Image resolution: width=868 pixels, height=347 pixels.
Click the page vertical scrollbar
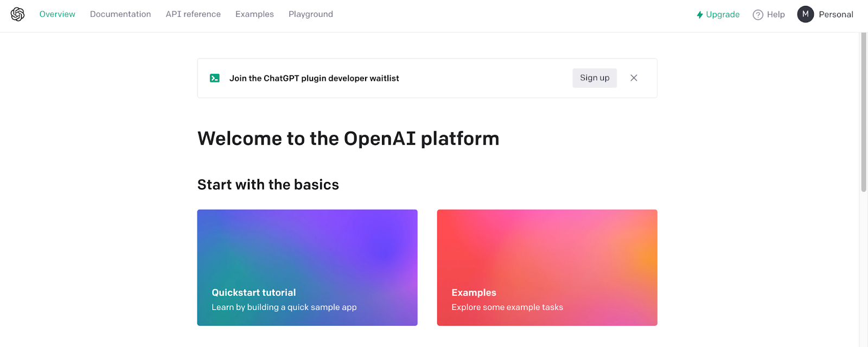point(864,112)
